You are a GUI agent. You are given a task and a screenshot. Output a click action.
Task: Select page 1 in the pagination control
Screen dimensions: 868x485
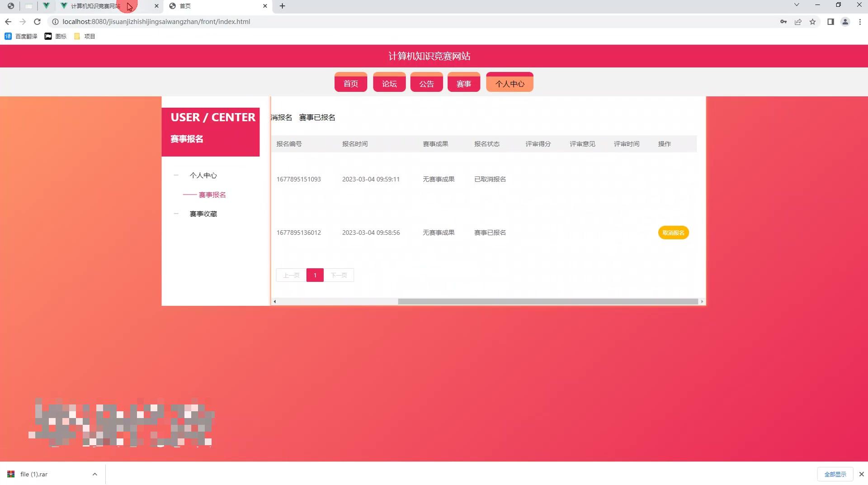point(315,275)
